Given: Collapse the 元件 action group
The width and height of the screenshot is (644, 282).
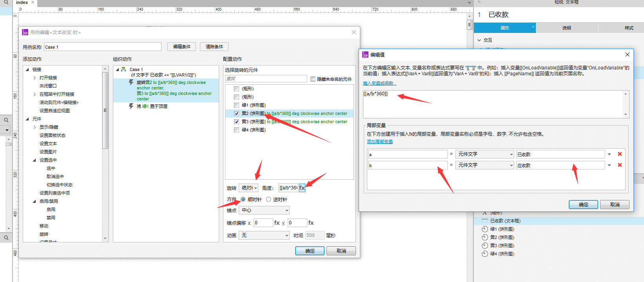Looking at the screenshot, I should coord(27,119).
